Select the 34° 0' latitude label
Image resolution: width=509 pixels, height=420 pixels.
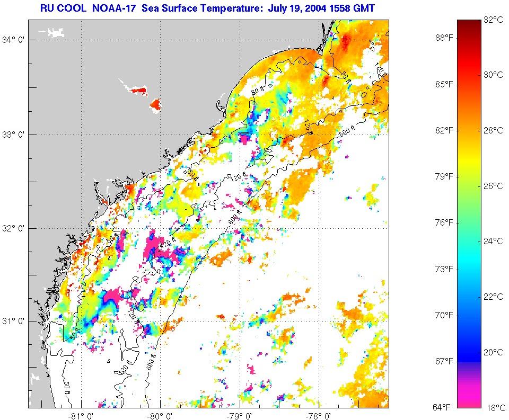(x=13, y=40)
